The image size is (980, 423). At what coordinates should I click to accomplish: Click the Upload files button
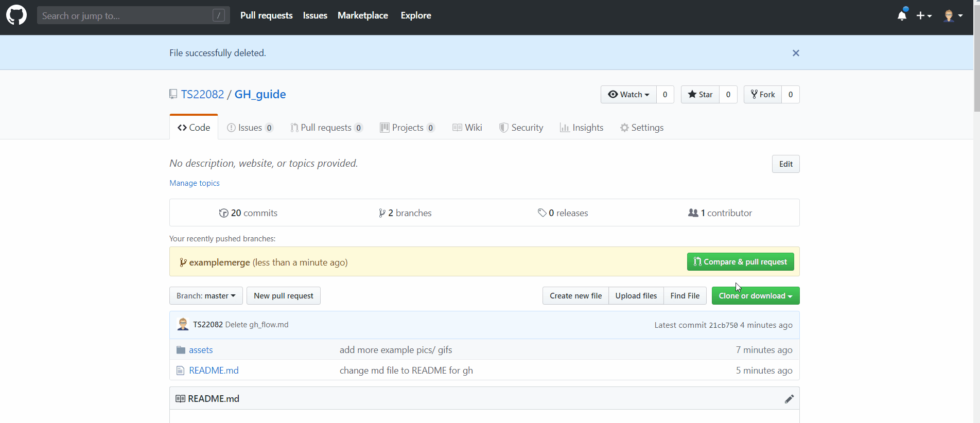pyautogui.click(x=636, y=295)
